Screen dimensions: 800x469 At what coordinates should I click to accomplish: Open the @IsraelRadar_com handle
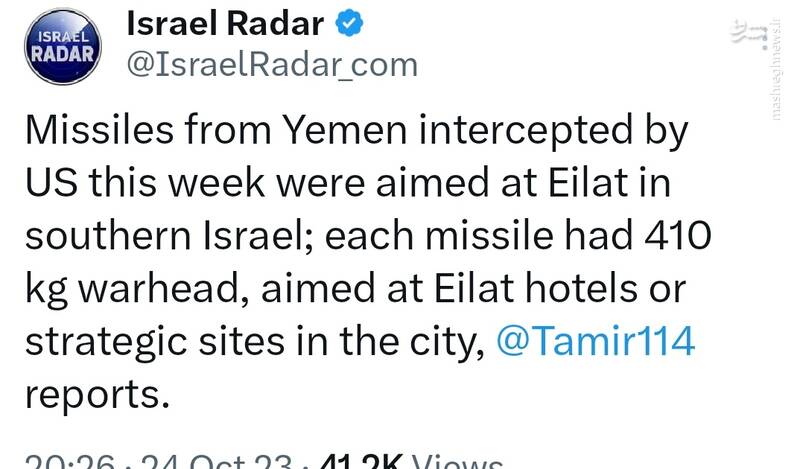269,65
